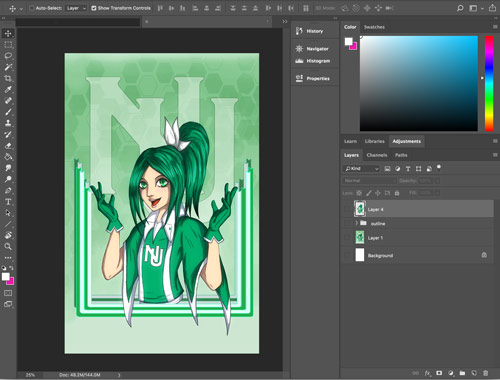
Task: Open the Layers panel options menu
Action: pyautogui.click(x=495, y=155)
